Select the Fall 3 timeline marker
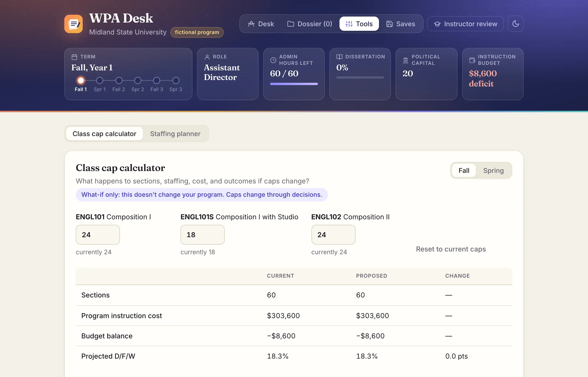Screen dimensions: 588x377 click(x=157, y=80)
